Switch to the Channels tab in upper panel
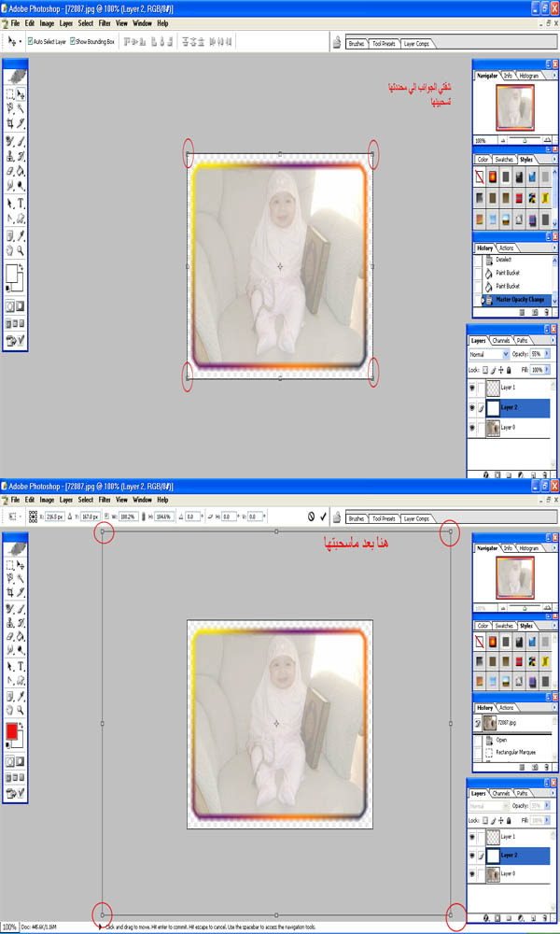Image resolution: width=560 pixels, height=934 pixels. (500, 341)
